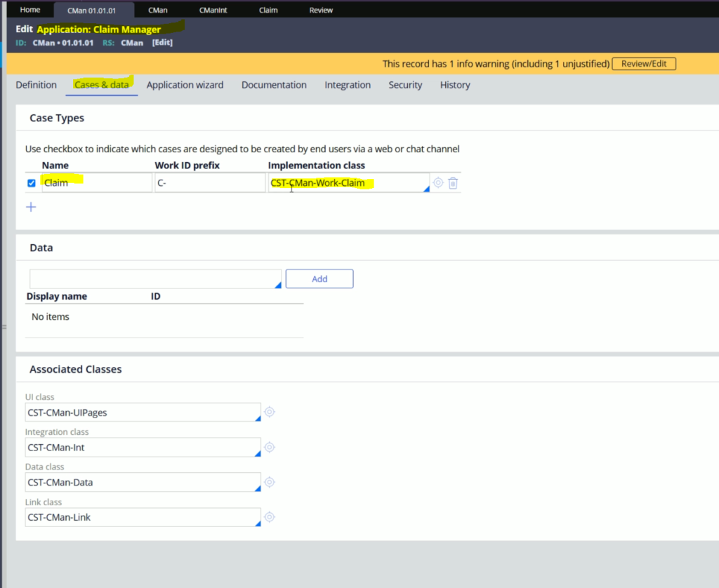This screenshot has height=588, width=719.
Task: Click the Claim case name field
Action: pos(97,183)
